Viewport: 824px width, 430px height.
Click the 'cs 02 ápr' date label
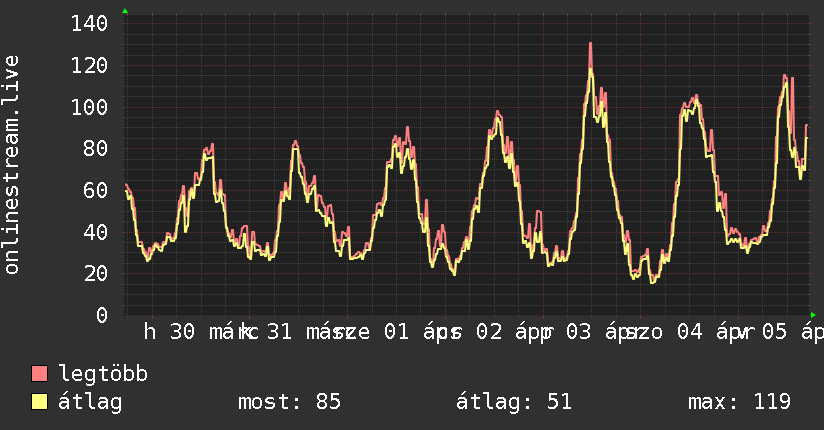pos(496,332)
